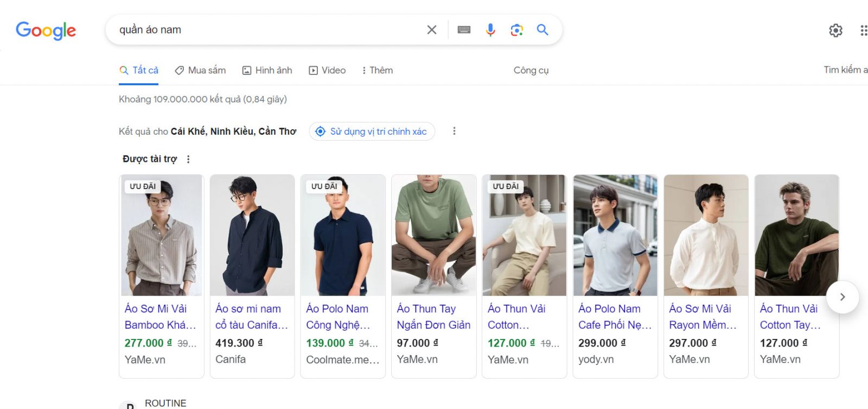Advance the sponsored carousel with the arrow

(842, 297)
